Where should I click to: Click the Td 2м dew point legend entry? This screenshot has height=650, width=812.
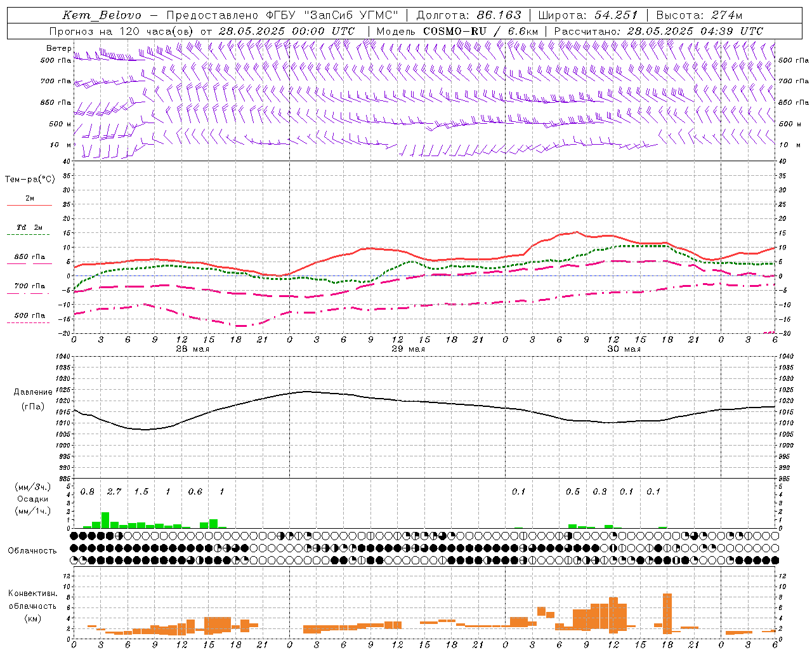tap(30, 227)
